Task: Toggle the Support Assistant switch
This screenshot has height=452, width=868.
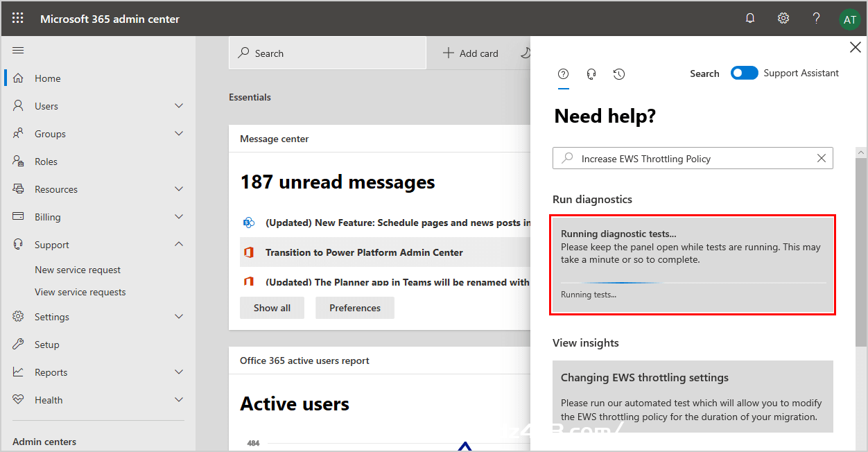Action: point(745,73)
